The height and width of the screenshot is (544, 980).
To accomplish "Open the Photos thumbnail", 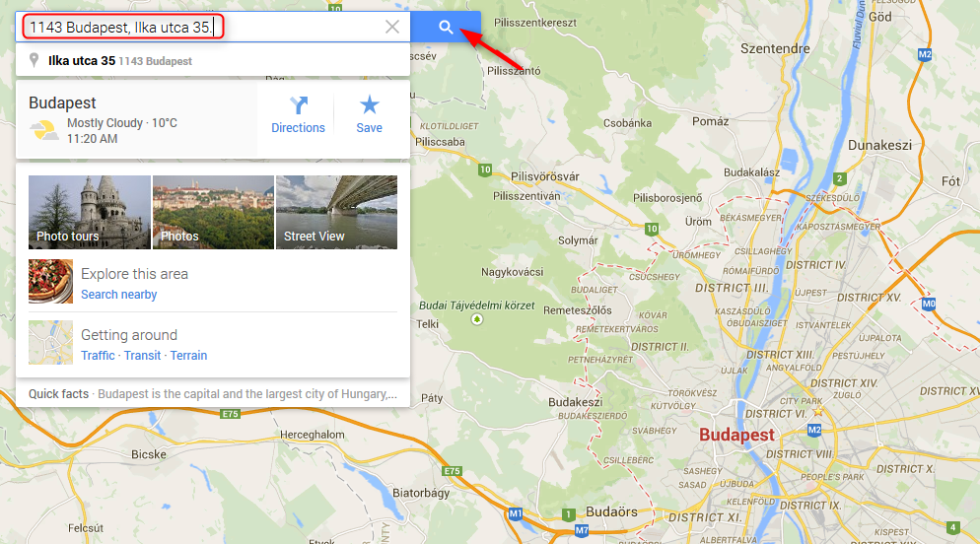I will click(213, 212).
